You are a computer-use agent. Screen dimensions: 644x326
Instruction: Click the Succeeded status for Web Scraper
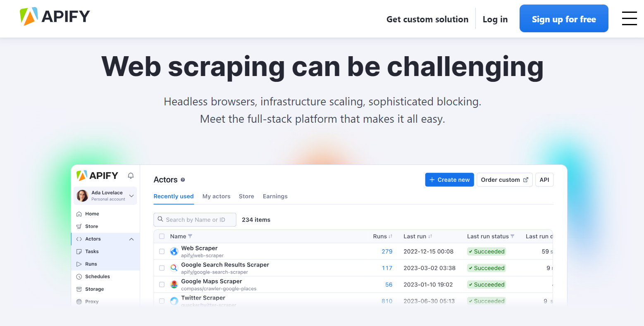click(x=487, y=251)
